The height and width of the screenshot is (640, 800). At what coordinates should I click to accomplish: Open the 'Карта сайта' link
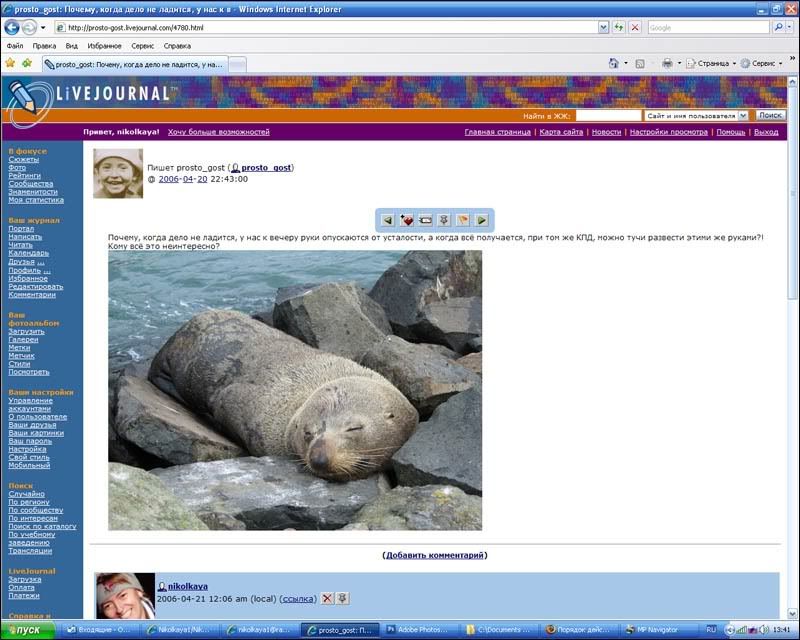point(561,132)
